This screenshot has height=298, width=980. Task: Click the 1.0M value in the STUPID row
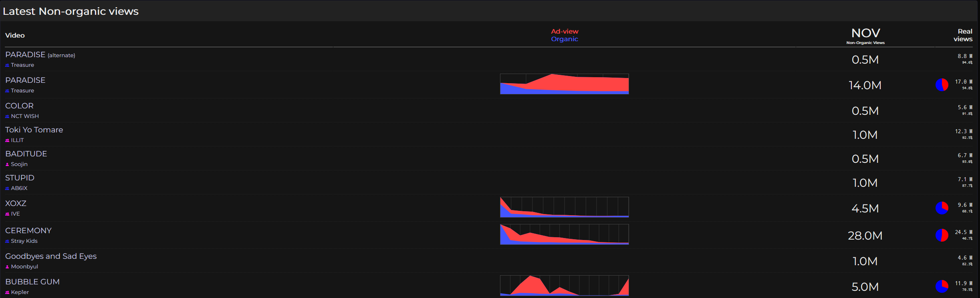coord(865,183)
